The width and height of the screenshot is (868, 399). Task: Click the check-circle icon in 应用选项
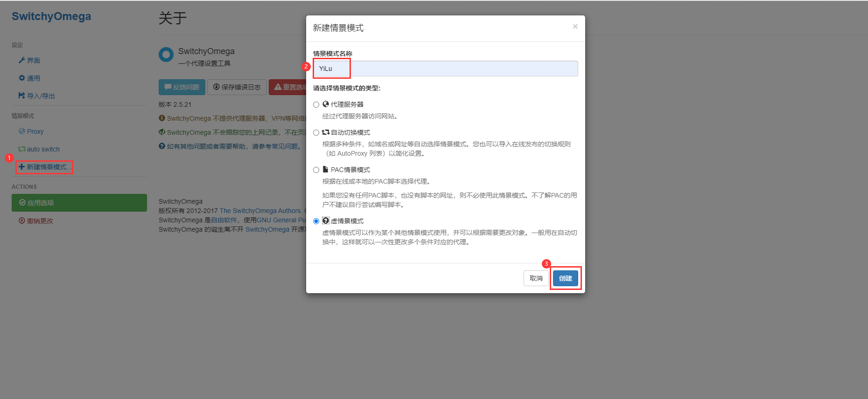(22, 202)
